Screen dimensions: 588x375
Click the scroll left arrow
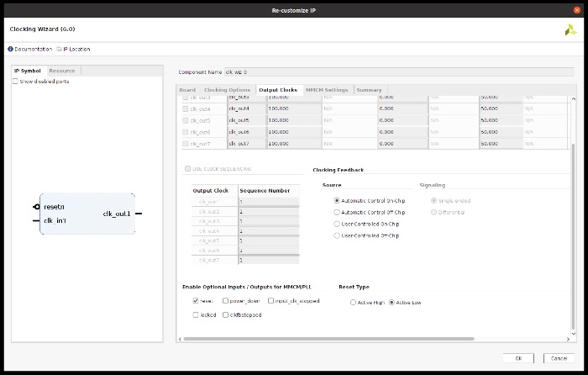point(180,339)
